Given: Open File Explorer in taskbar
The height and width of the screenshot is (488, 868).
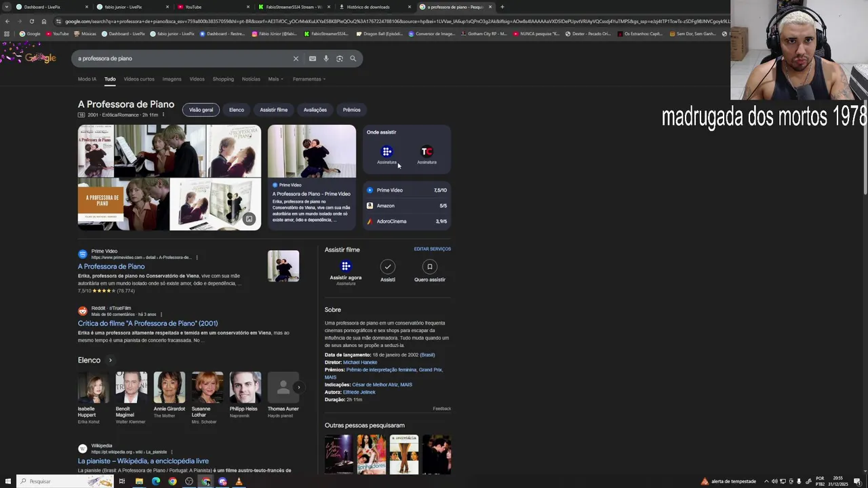Looking at the screenshot, I should point(139,481).
